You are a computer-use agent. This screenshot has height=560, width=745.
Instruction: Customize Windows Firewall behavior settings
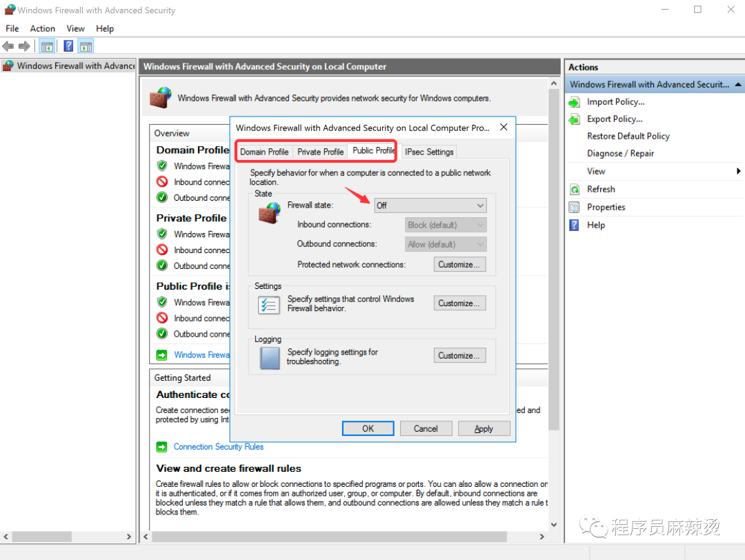(459, 303)
